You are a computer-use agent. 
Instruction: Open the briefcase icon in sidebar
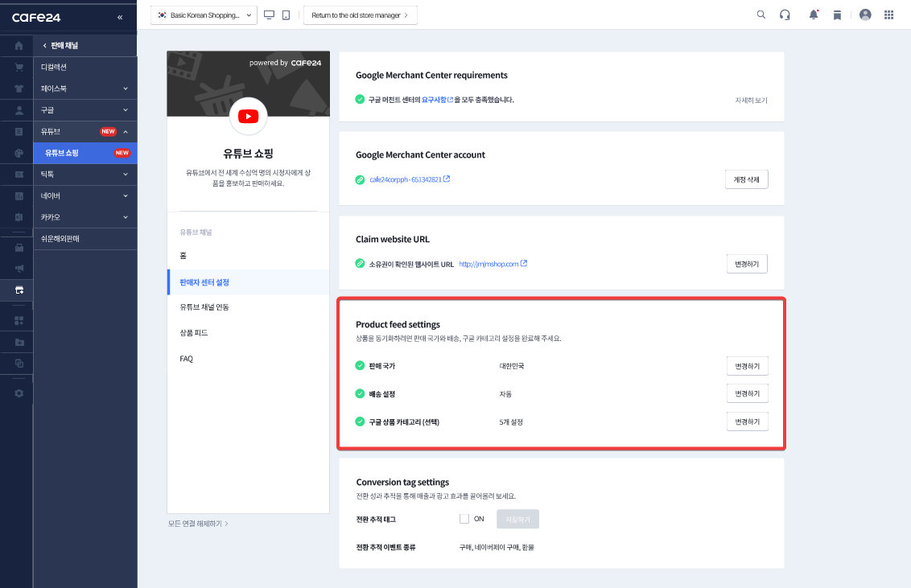[x=19, y=247]
